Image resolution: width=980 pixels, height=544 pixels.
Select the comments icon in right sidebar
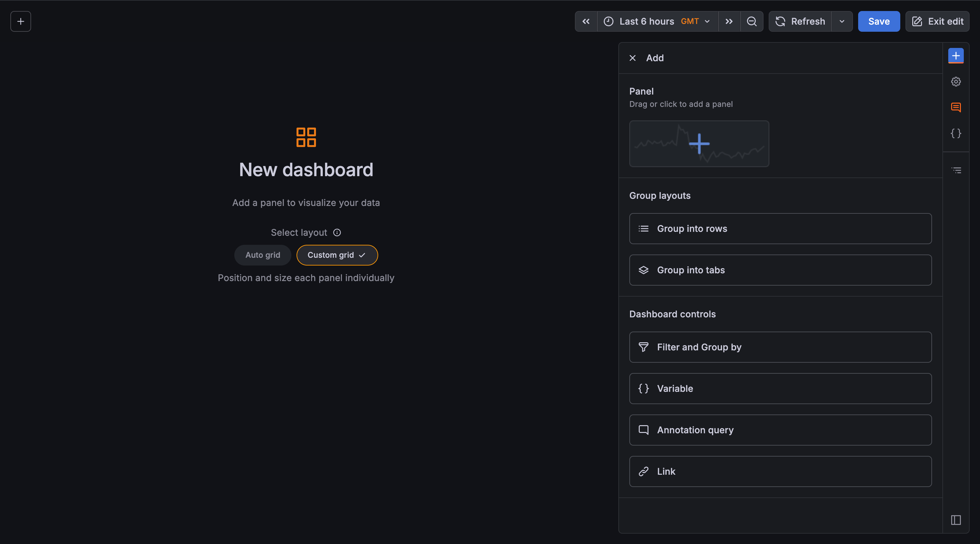click(956, 108)
